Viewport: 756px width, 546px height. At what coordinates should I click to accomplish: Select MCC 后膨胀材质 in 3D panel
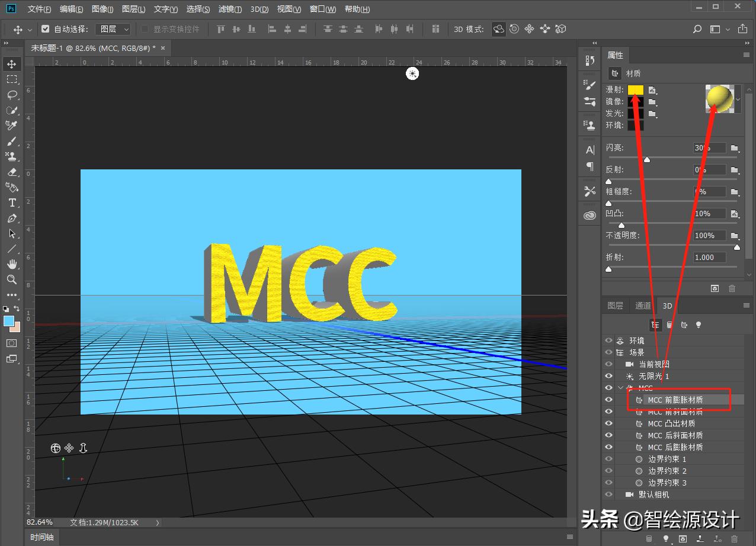coord(675,447)
